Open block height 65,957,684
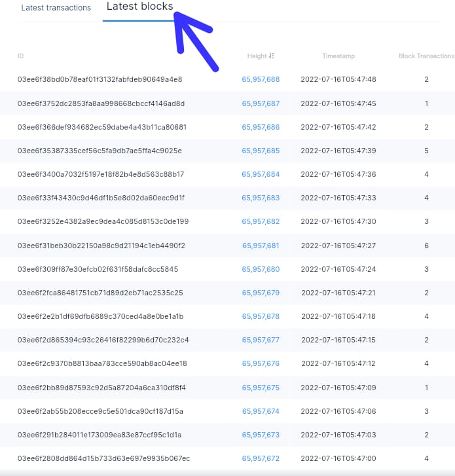The image size is (455, 476). (x=261, y=174)
